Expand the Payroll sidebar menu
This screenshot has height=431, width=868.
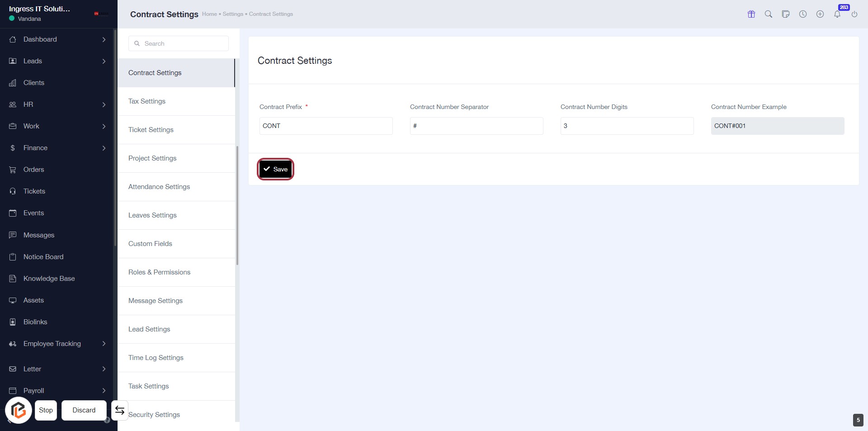point(104,391)
